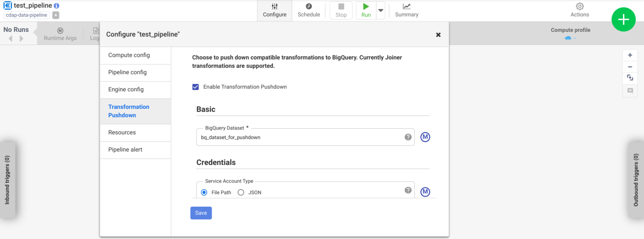Click the green plus button to add entity
This screenshot has height=239, width=644.
coord(624,19)
